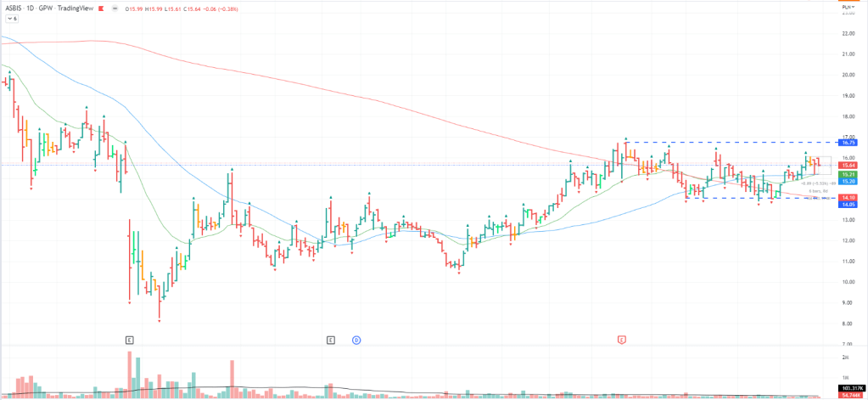This screenshot has width=868, height=400.
Task: Click the PLN currency label on price axis
Action: [x=848, y=3]
